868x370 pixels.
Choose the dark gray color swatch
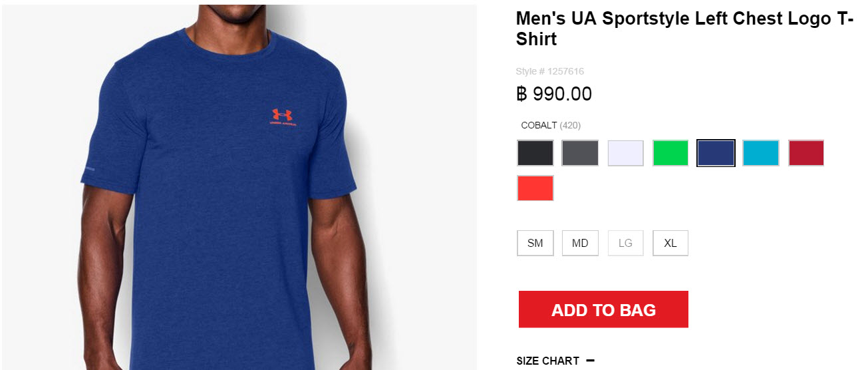click(x=580, y=153)
